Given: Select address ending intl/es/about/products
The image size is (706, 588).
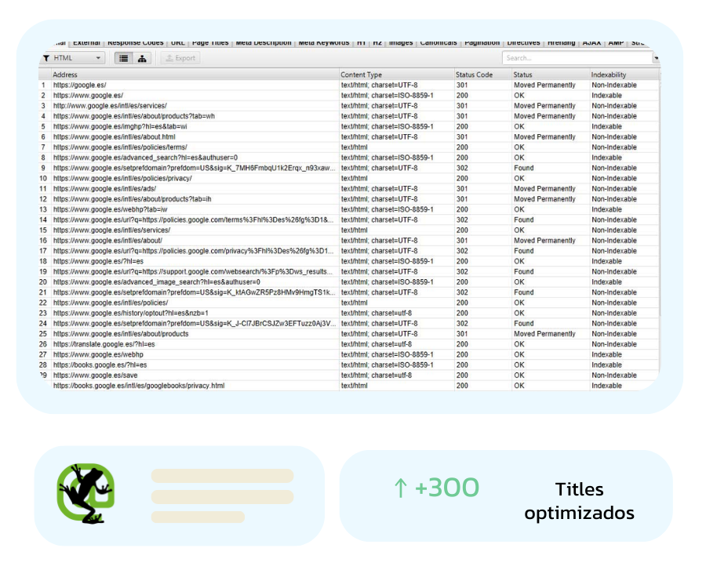Looking at the screenshot, I should pos(121,334).
